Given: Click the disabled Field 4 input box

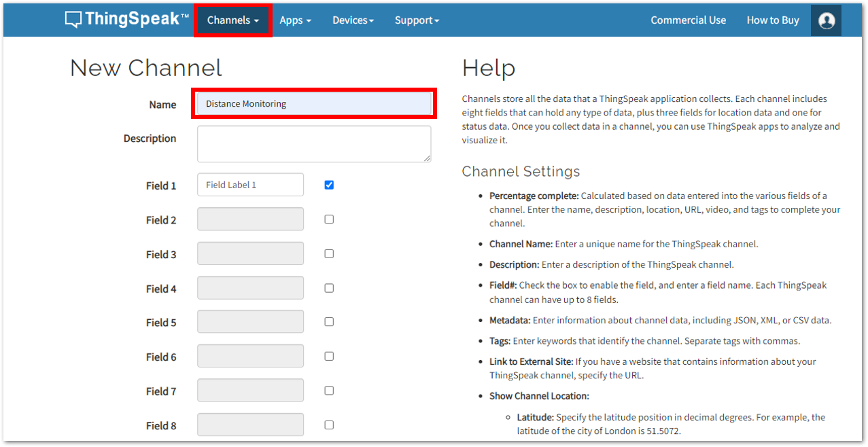Looking at the screenshot, I should 251,288.
